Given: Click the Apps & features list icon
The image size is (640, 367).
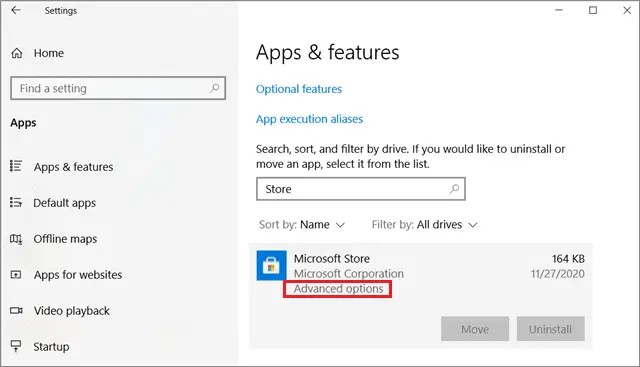Looking at the screenshot, I should 16,166.
